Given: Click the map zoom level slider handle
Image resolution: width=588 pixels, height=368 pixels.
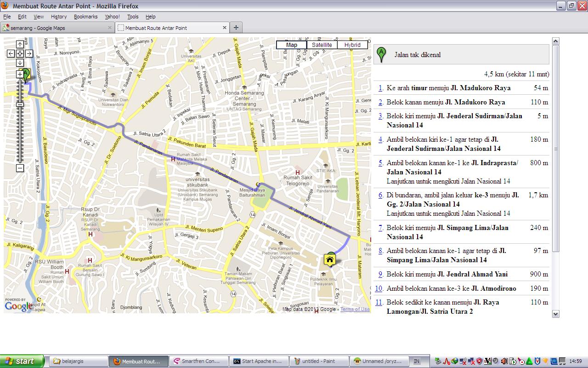Looking at the screenshot, I should pyautogui.click(x=20, y=104).
